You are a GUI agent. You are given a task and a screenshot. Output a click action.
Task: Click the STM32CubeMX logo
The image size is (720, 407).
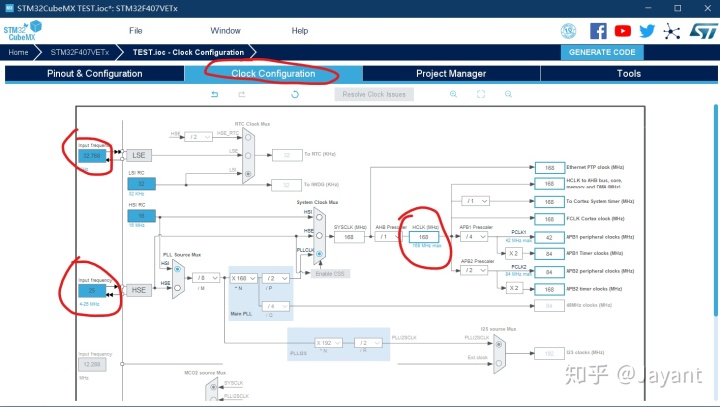coord(22,30)
